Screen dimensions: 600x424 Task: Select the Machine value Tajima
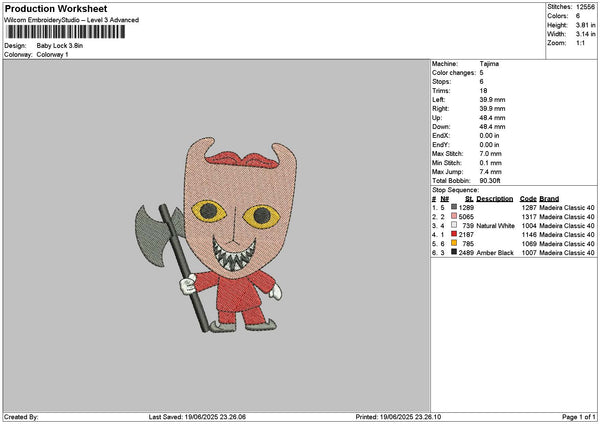[x=489, y=64]
